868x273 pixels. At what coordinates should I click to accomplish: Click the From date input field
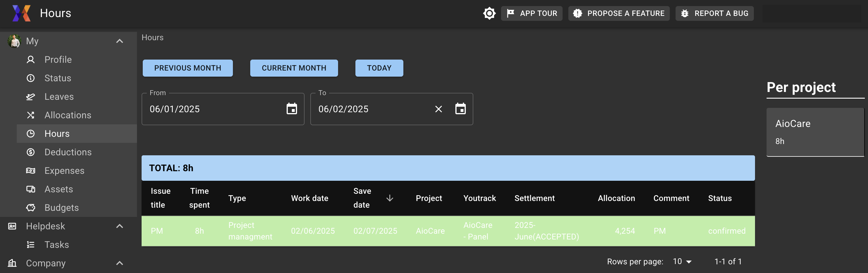click(x=212, y=109)
